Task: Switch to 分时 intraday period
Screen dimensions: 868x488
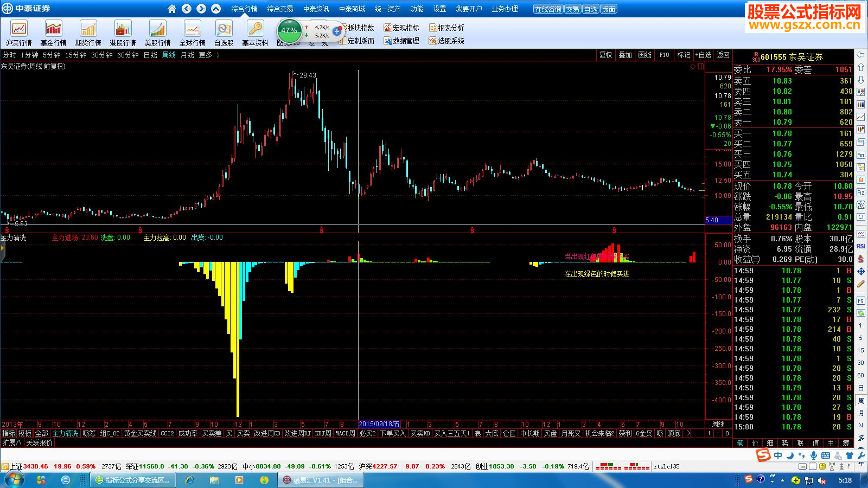Action: tap(9, 55)
